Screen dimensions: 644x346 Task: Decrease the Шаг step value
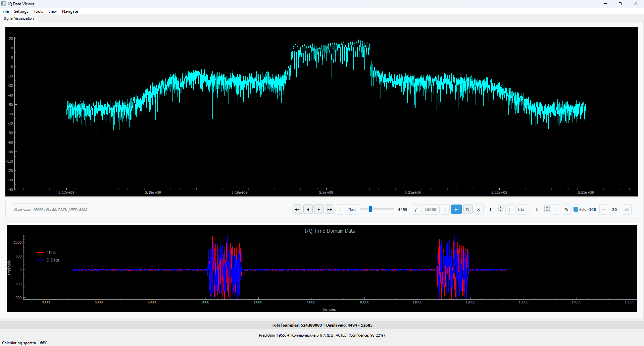coord(547,211)
